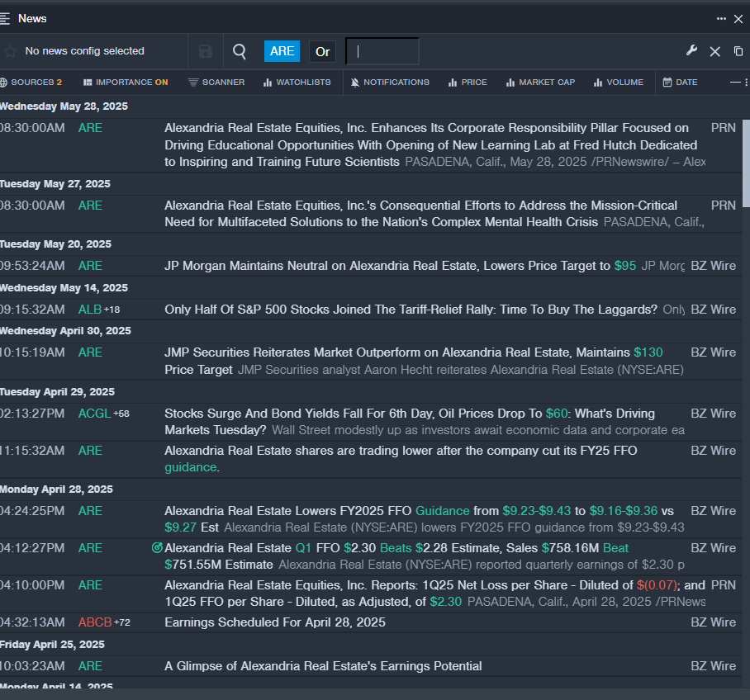
Task: Duplicate the news window with the copy icon
Action: tap(738, 51)
